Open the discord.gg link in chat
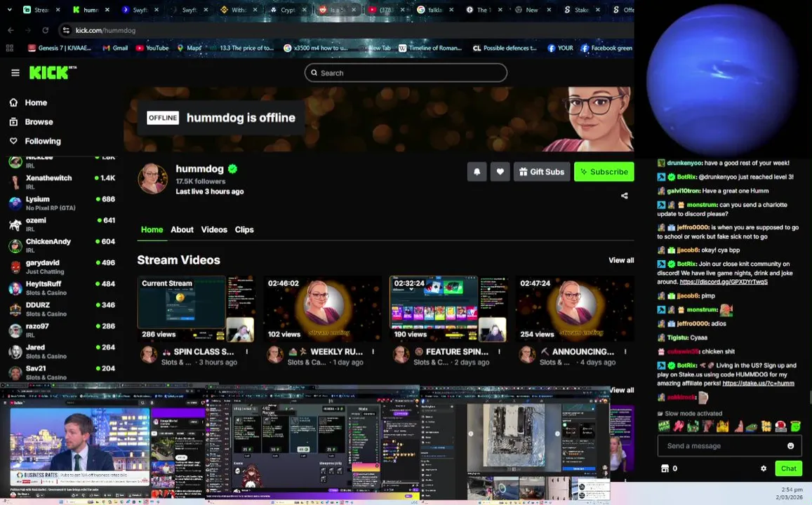 click(x=724, y=282)
